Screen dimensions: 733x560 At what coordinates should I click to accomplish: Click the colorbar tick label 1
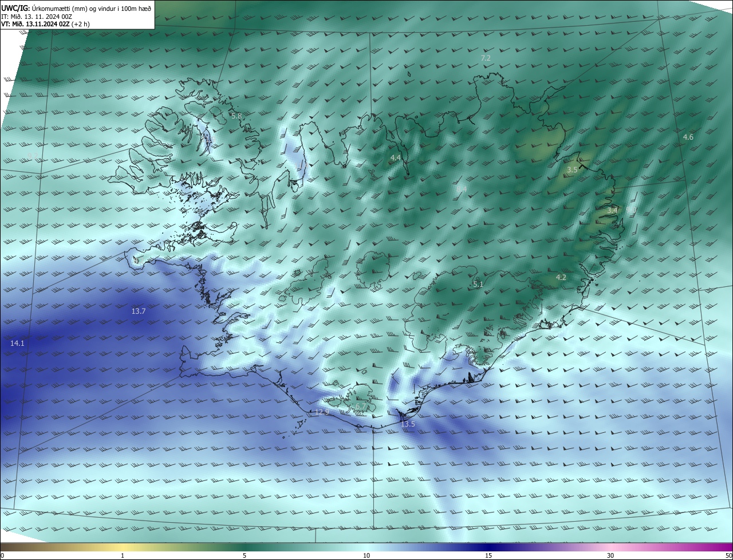click(123, 556)
